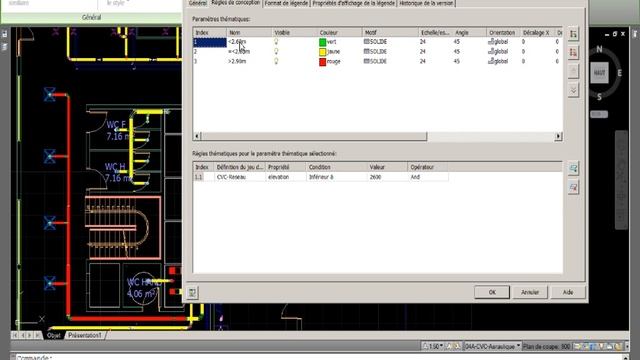The width and height of the screenshot is (640, 360).
Task: Open the 04A-CVC display configuration dropdown
Action: pyautogui.click(x=493, y=347)
